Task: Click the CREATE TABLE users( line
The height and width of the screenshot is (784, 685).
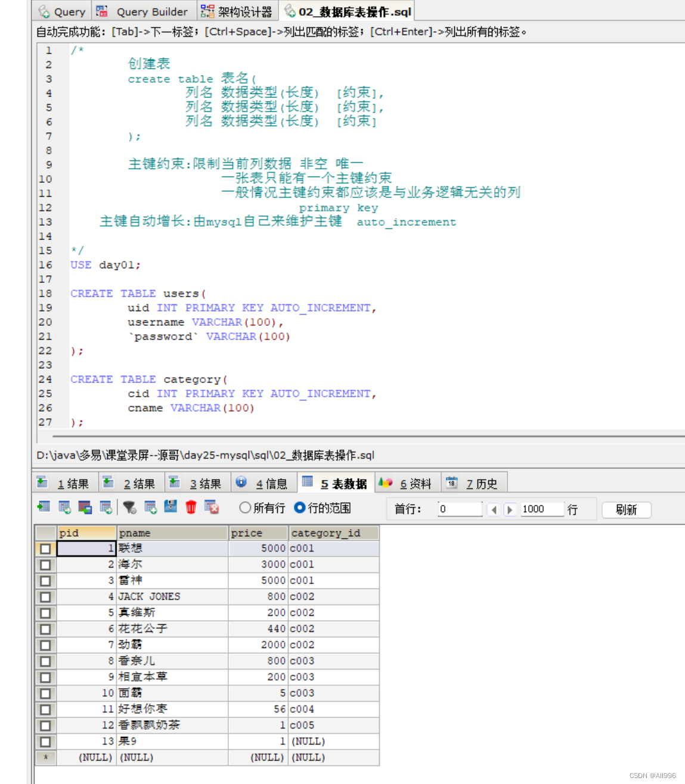Action: (x=138, y=294)
